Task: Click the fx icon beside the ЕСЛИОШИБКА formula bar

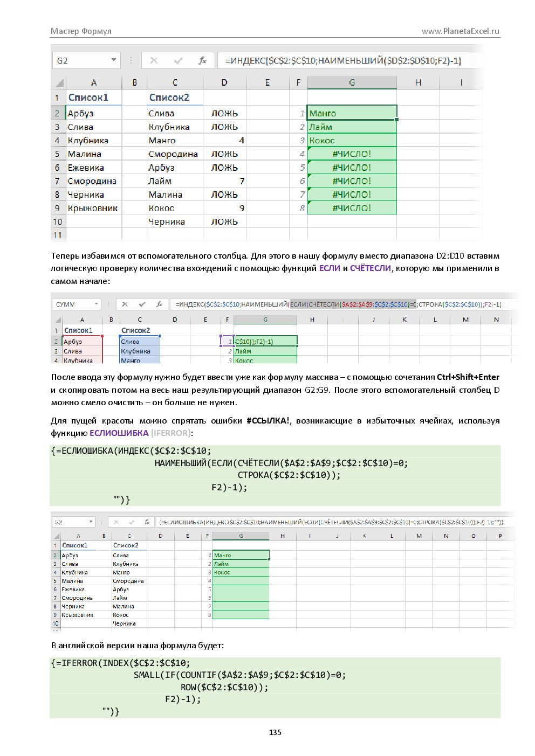Action: [x=147, y=522]
